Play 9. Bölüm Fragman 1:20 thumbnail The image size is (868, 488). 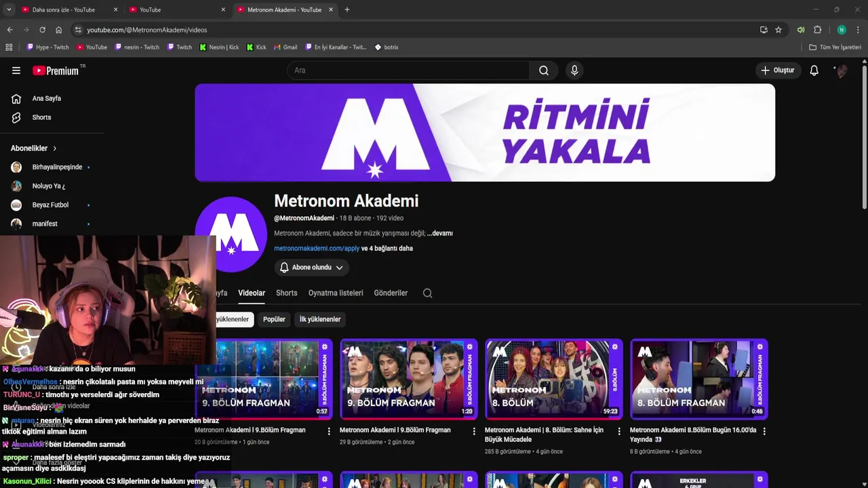409,379
